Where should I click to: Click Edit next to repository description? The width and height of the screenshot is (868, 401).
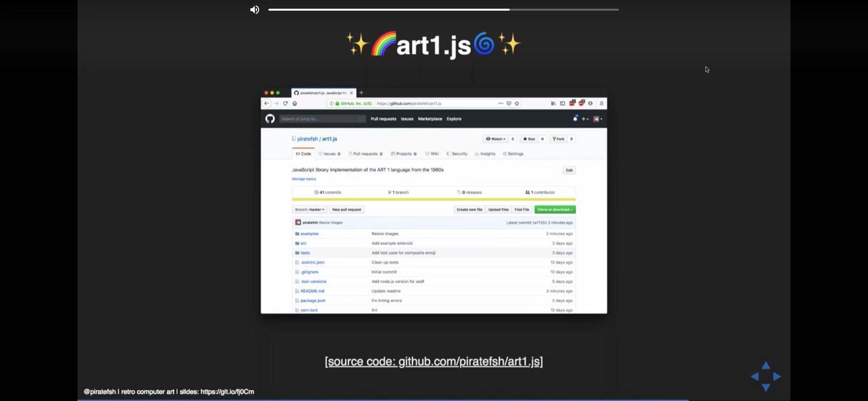pos(569,170)
